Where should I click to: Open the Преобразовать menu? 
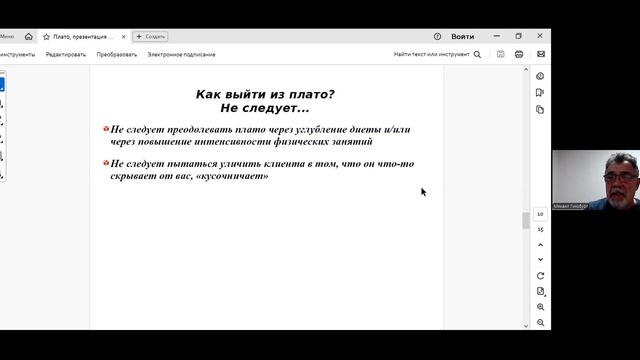click(x=117, y=54)
